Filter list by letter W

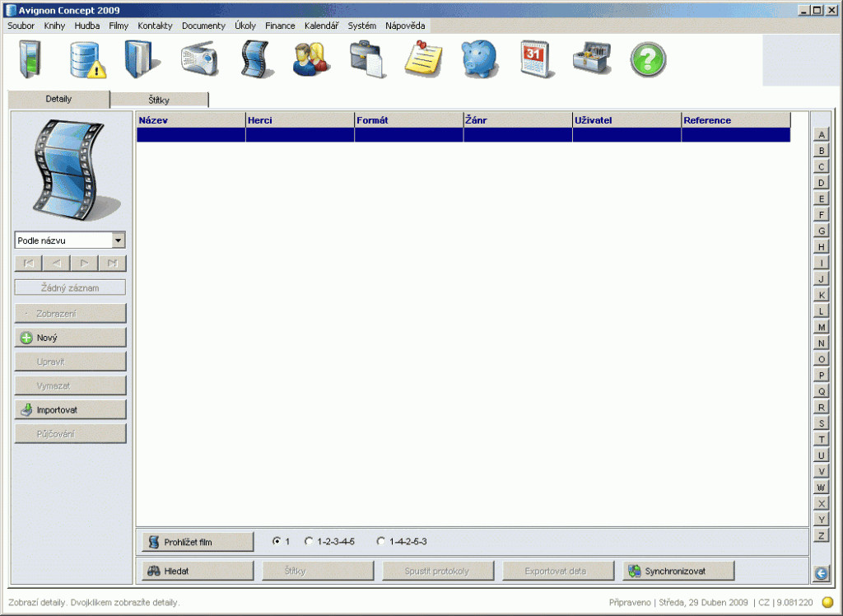821,488
